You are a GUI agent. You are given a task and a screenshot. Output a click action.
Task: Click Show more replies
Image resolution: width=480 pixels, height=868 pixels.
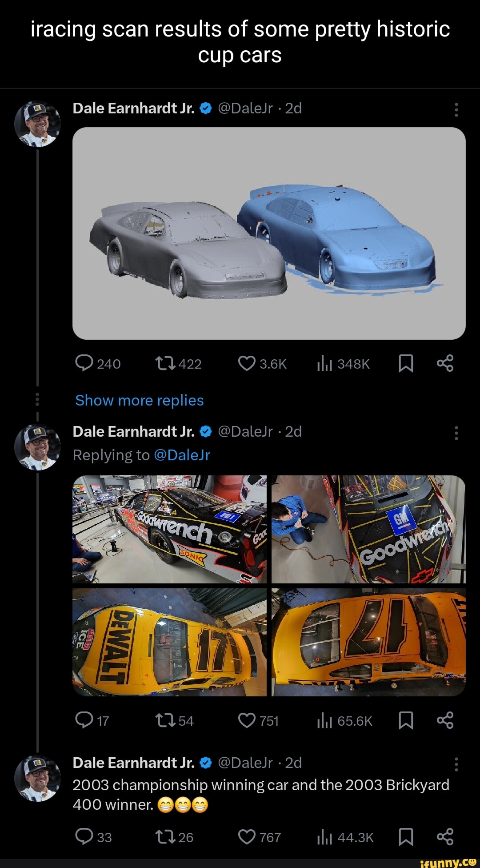click(x=138, y=400)
